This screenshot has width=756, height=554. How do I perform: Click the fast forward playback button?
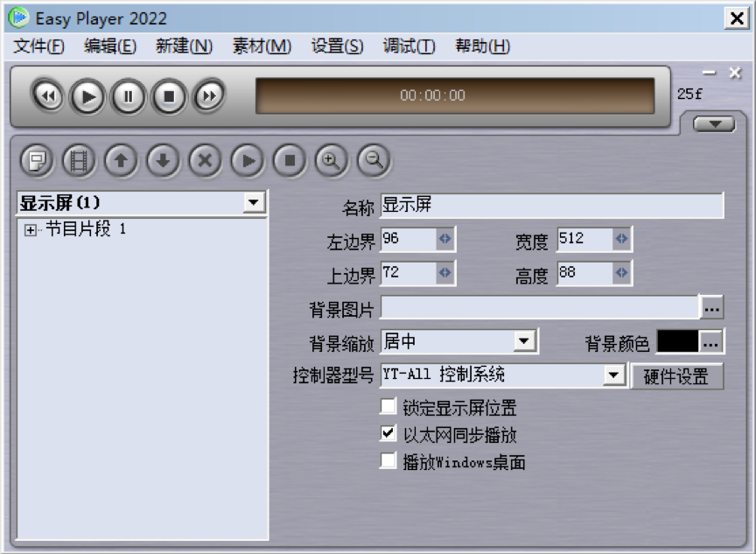coord(209,96)
